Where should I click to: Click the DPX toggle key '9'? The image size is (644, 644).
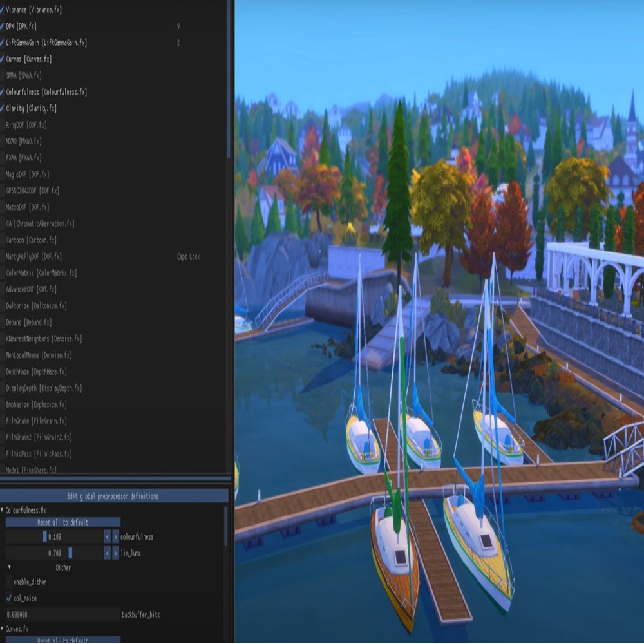point(178,26)
